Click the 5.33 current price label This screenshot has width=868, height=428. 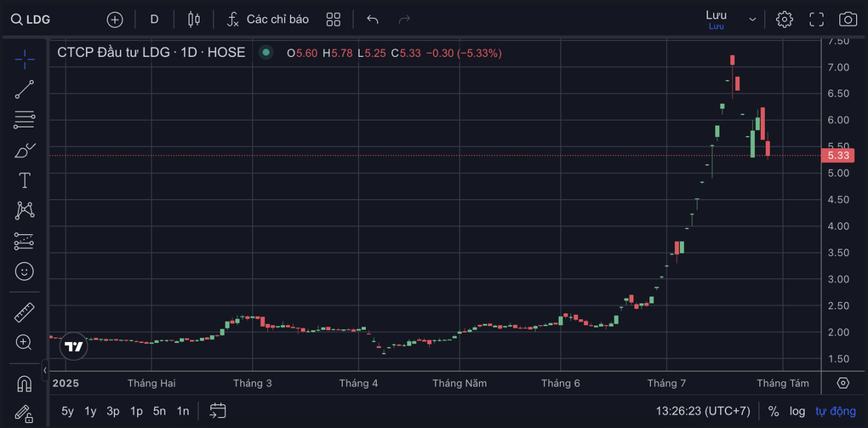tap(838, 156)
